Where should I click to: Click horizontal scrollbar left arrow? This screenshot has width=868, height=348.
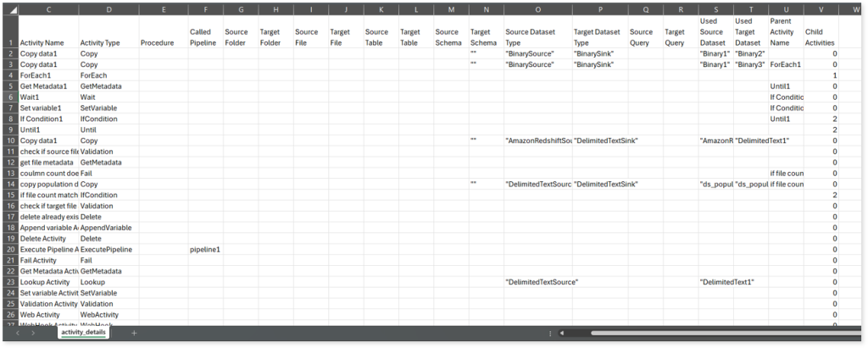561,333
